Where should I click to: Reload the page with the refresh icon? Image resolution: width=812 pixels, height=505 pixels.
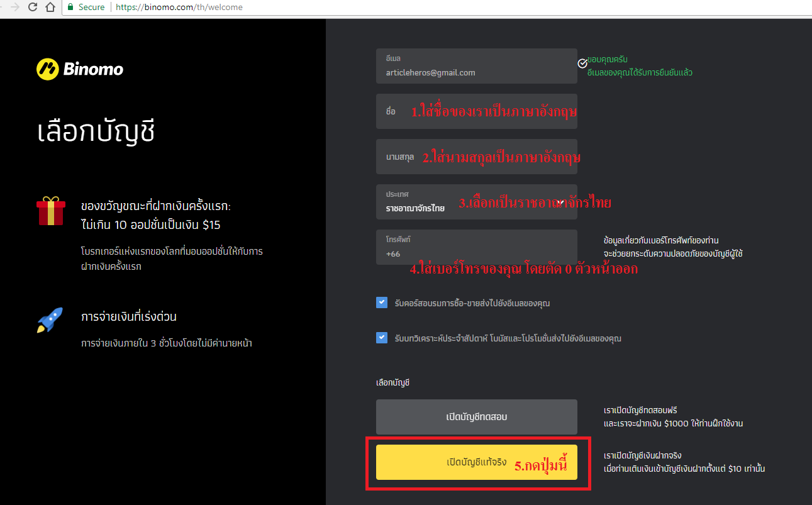(x=32, y=8)
